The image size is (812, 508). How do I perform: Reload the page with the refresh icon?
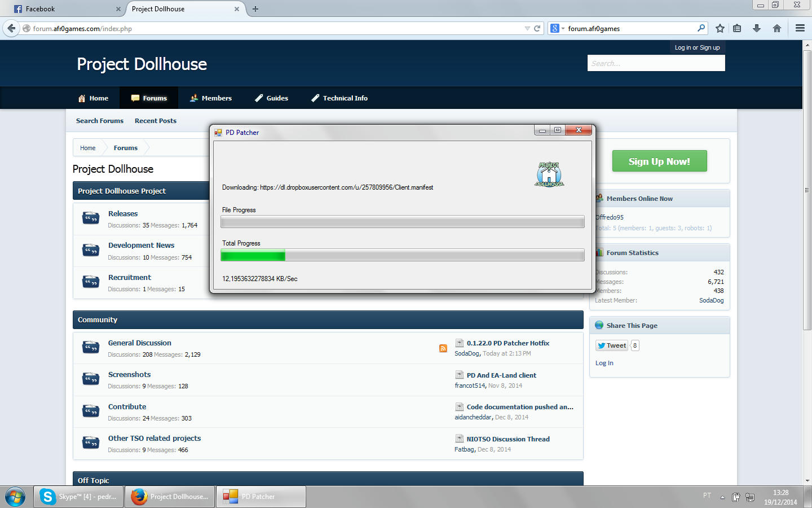(537, 28)
